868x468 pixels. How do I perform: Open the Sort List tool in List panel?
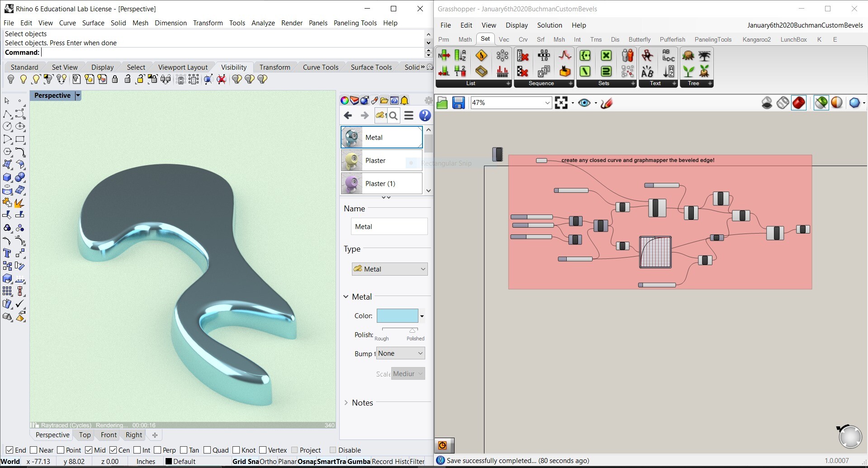(x=460, y=56)
